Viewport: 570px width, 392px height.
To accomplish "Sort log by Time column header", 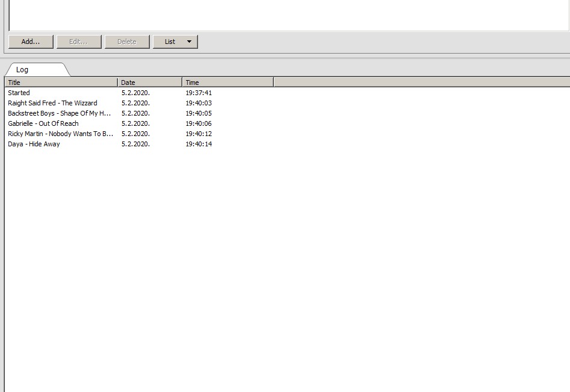I will (228, 82).
